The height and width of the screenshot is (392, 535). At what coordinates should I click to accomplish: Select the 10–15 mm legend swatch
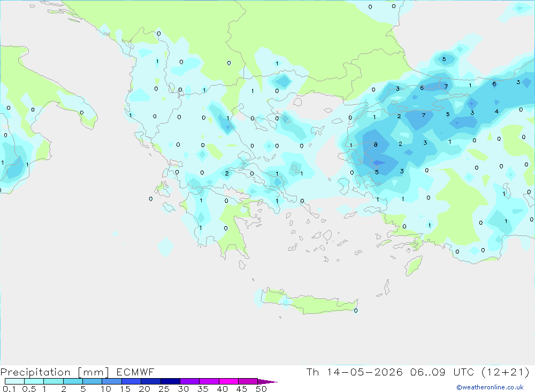click(x=112, y=381)
